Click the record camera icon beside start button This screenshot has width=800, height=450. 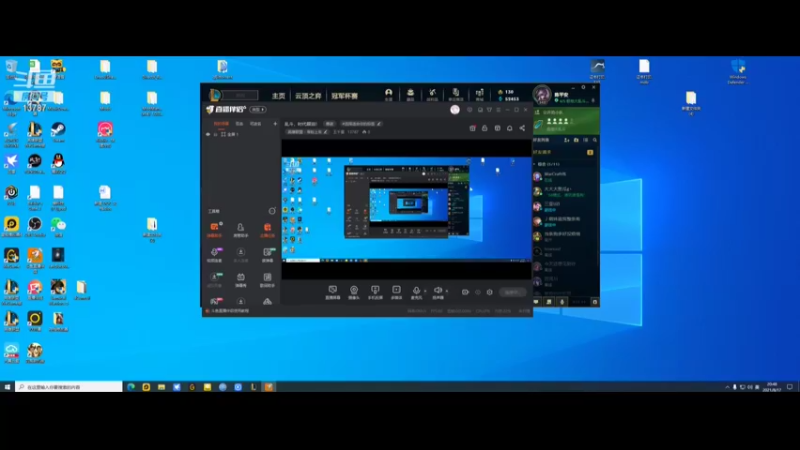click(x=465, y=292)
